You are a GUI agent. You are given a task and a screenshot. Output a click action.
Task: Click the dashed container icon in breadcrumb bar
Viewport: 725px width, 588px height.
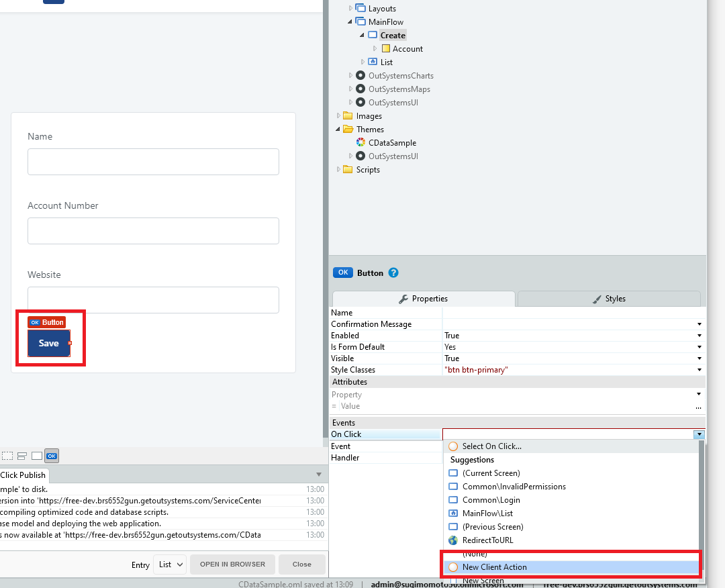click(x=7, y=456)
